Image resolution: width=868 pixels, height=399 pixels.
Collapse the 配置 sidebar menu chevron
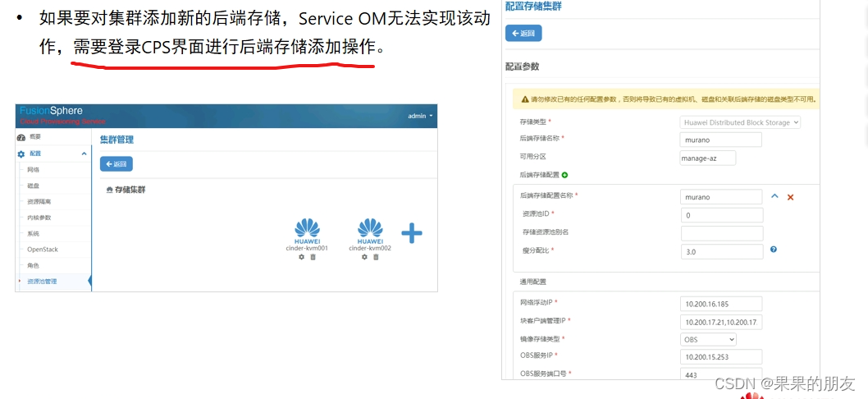coord(85,154)
